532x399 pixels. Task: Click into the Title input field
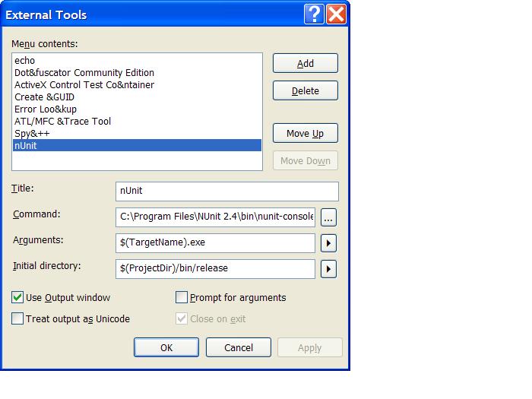[227, 191]
